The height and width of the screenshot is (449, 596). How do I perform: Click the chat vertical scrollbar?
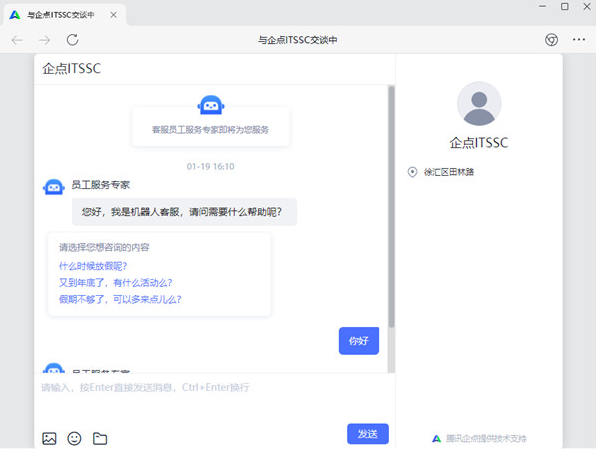point(391,207)
